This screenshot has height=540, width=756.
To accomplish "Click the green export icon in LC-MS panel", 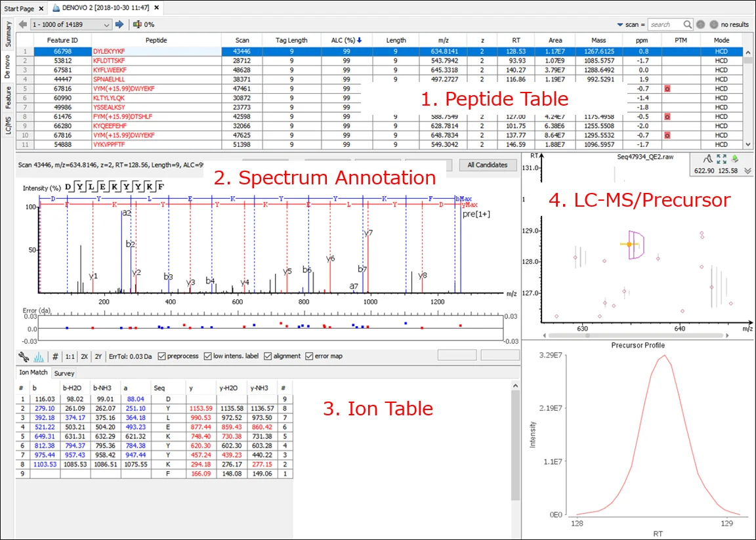I will (734, 159).
